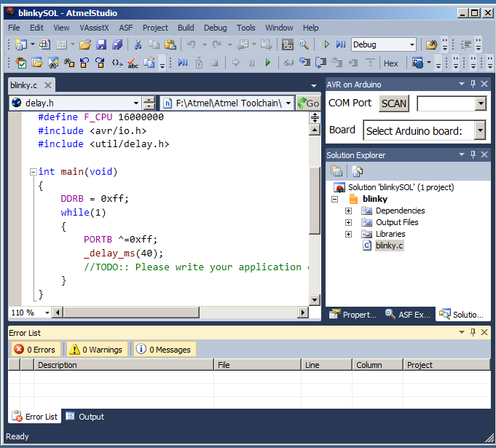Switch to the ASF Explorer tab

407,315
